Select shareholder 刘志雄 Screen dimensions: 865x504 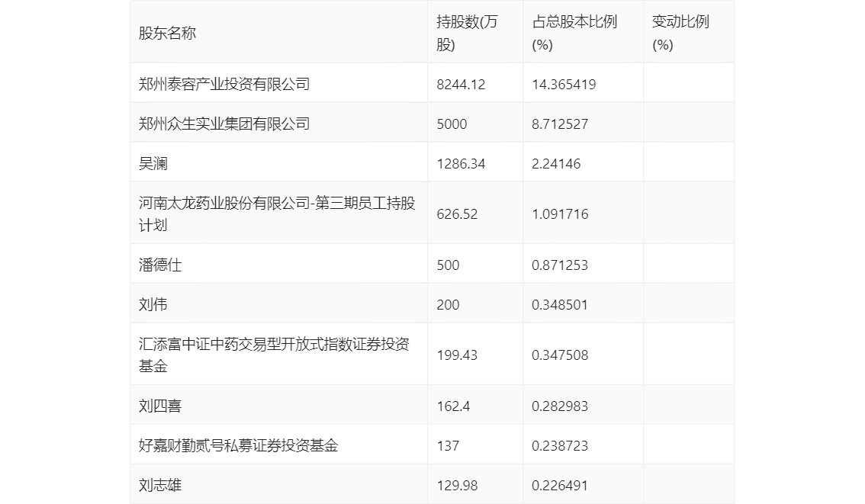pyautogui.click(x=160, y=485)
